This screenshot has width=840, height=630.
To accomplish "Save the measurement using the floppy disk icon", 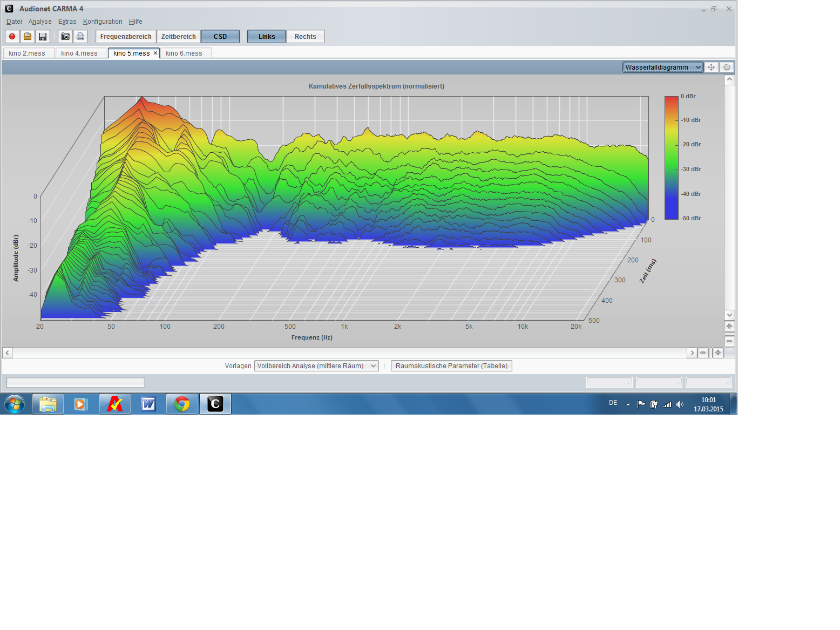I will pyautogui.click(x=43, y=37).
